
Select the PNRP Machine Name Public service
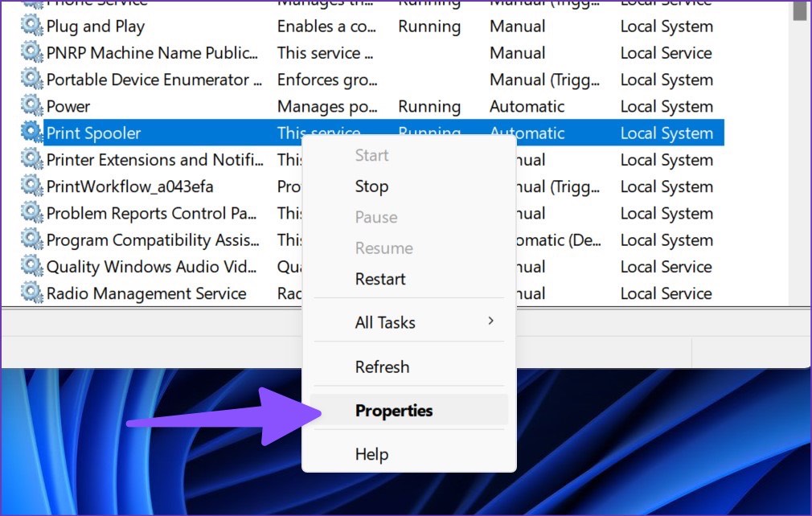click(x=152, y=53)
